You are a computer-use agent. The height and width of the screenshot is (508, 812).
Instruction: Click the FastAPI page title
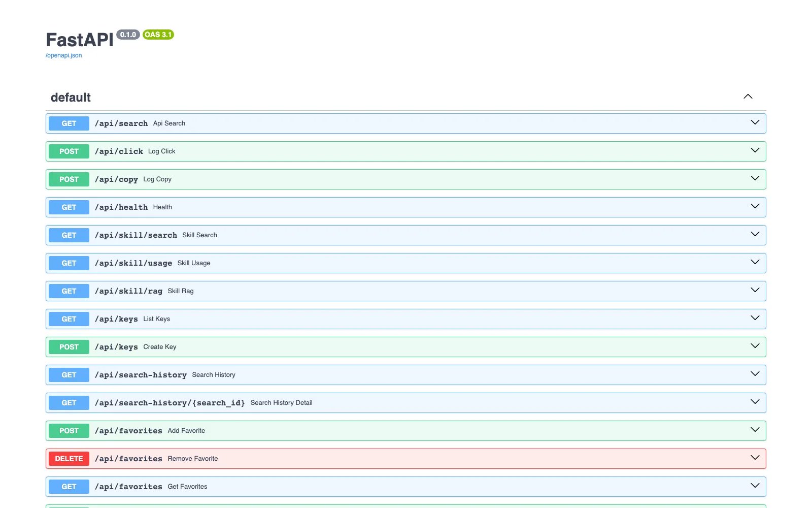[80, 40]
